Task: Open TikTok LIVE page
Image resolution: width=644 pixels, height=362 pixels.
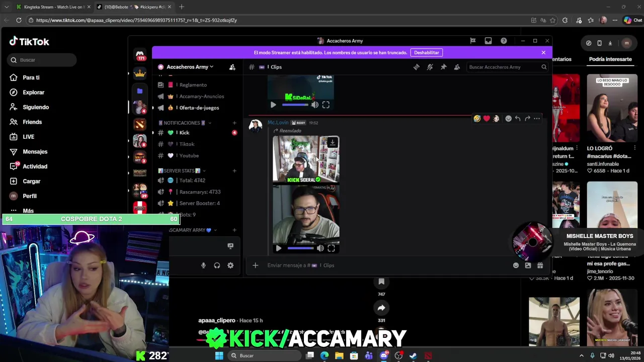Action: (x=28, y=137)
